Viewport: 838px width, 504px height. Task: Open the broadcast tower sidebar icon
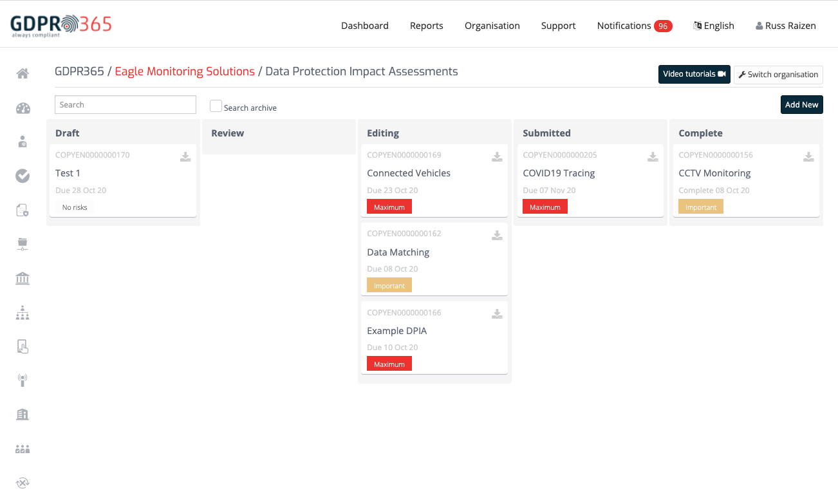click(23, 380)
